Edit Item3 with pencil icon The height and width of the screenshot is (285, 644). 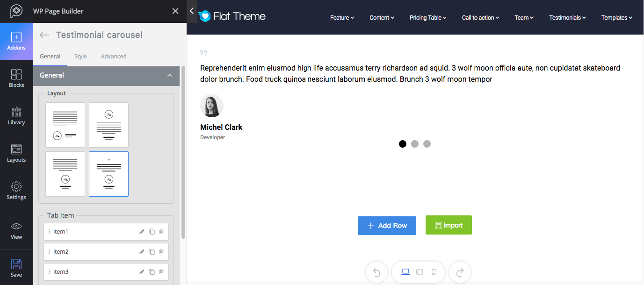coord(142,272)
